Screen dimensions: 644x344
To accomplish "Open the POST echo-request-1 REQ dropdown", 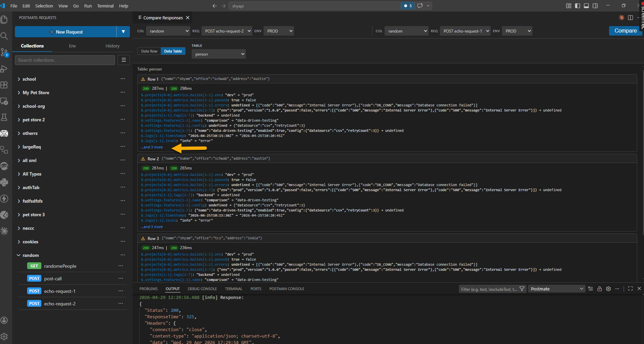I will (x=465, y=31).
